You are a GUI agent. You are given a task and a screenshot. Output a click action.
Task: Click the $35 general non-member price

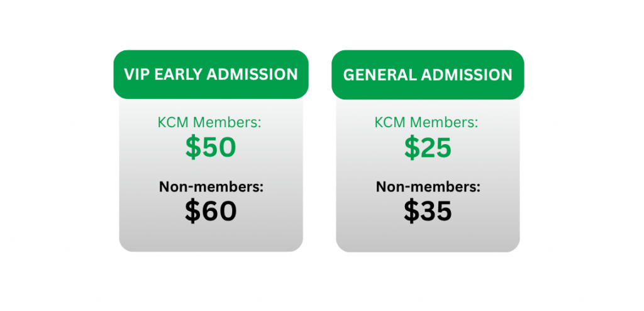click(x=428, y=211)
